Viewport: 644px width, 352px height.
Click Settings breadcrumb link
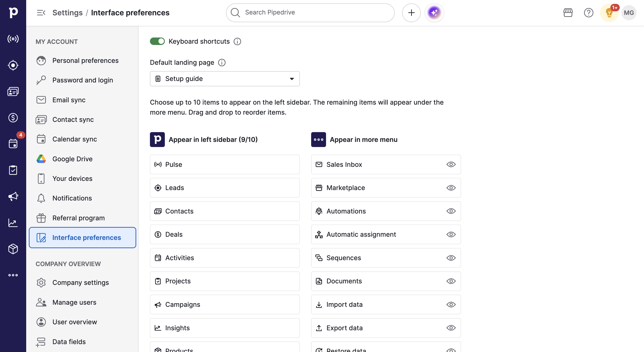click(x=68, y=13)
